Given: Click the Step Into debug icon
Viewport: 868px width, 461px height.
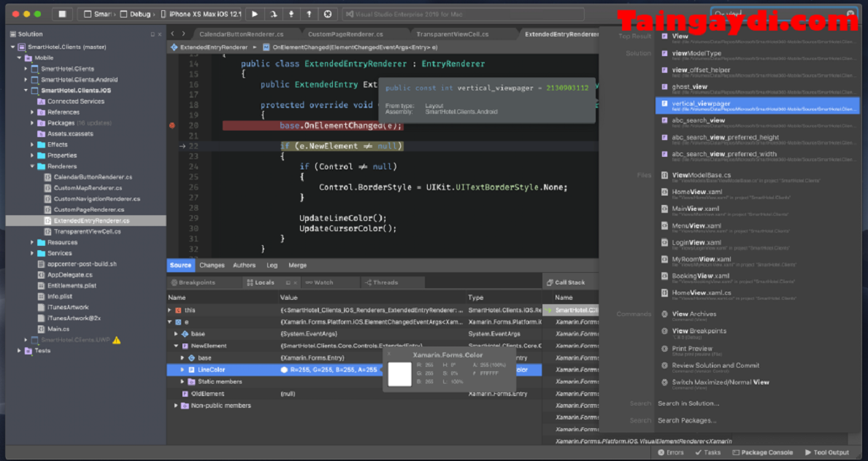Looking at the screenshot, I should coord(291,14).
